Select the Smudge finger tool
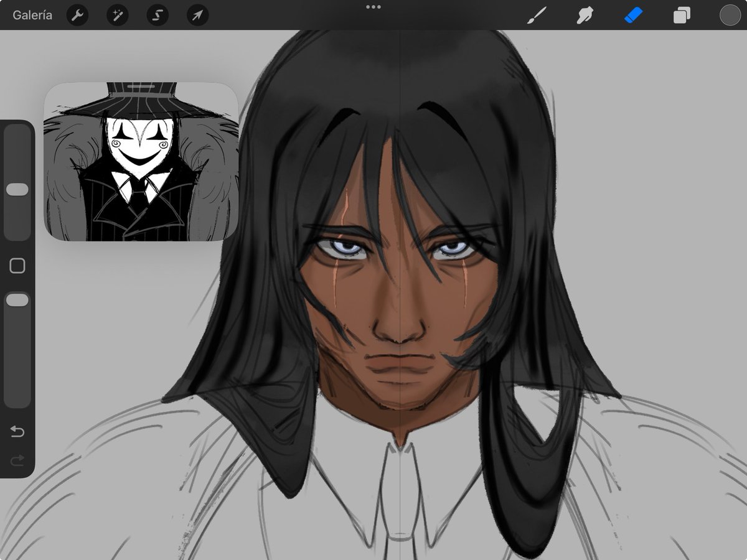Screen dimensions: 747x560 pyautogui.click(x=584, y=15)
